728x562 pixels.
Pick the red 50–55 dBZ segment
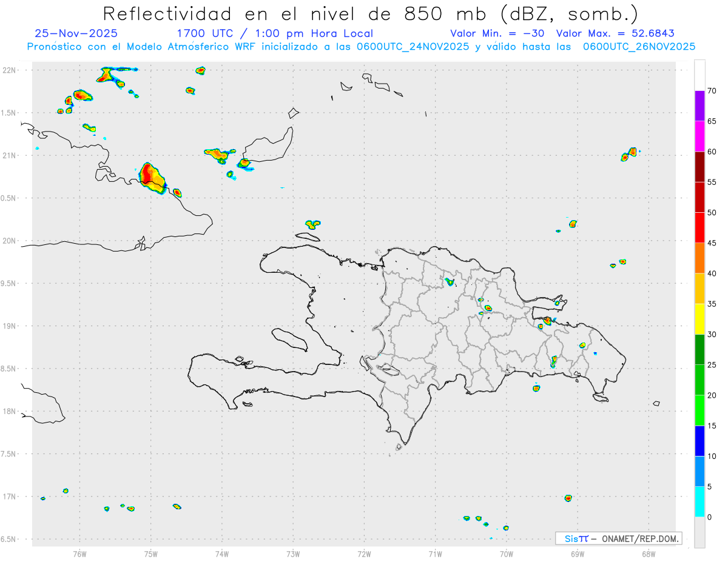[x=699, y=197]
